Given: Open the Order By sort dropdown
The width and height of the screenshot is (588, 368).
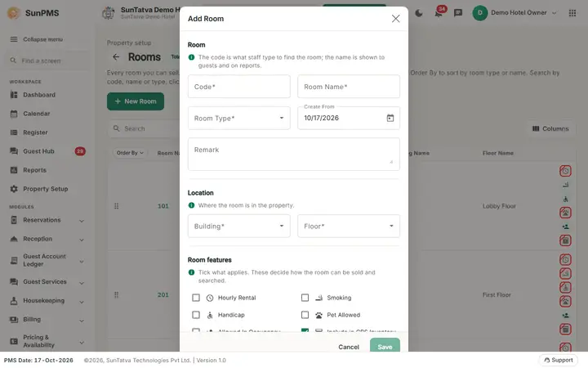Looking at the screenshot, I should pos(130,153).
